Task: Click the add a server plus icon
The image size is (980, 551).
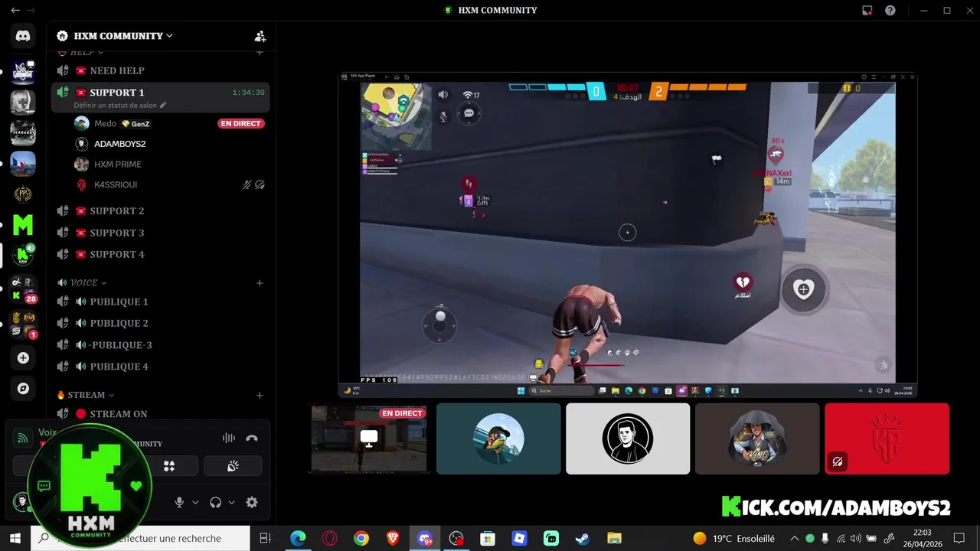Action: 23,358
